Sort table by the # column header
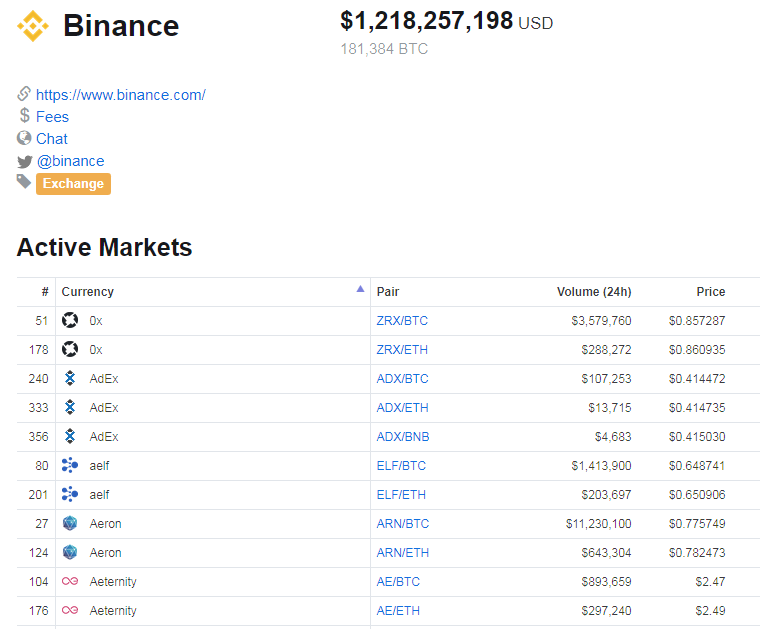Screen dimensions: 760x629 (x=45, y=292)
